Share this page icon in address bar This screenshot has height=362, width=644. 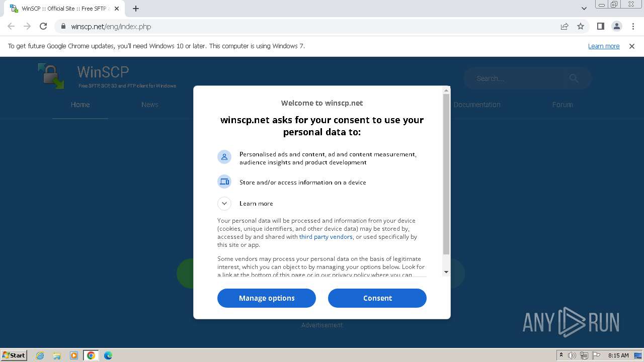pyautogui.click(x=565, y=26)
